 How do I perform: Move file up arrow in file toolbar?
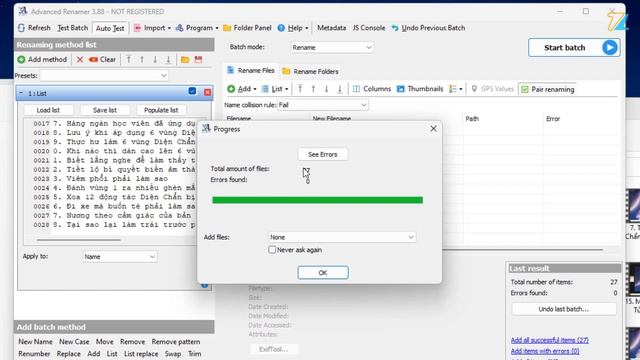click(313, 89)
